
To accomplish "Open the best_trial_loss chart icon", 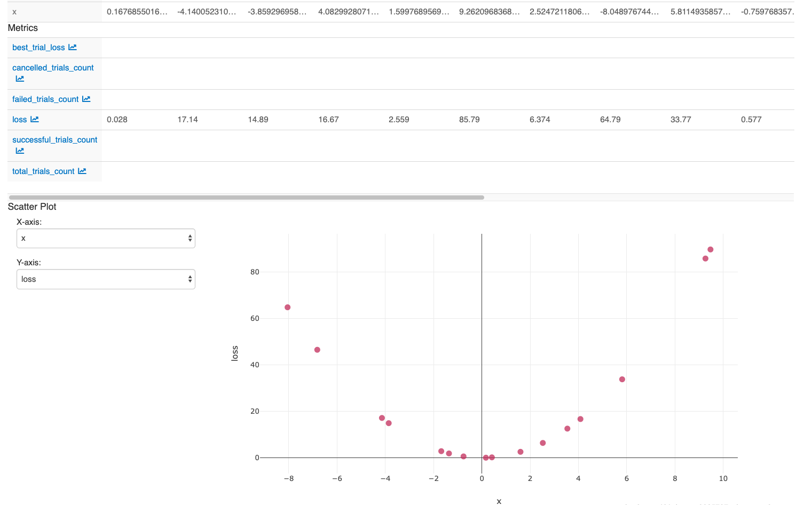I will (x=73, y=47).
